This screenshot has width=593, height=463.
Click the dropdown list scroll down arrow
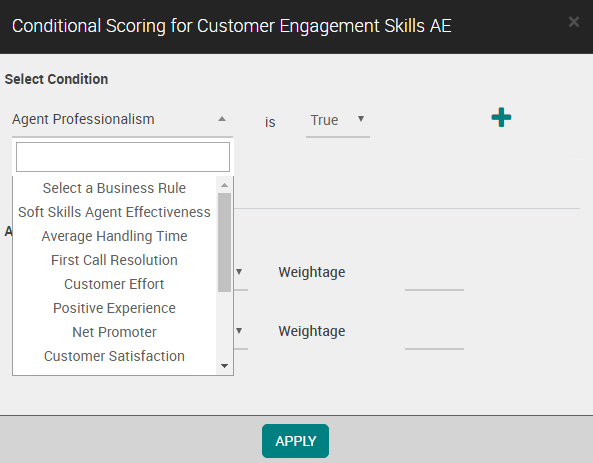(x=225, y=366)
